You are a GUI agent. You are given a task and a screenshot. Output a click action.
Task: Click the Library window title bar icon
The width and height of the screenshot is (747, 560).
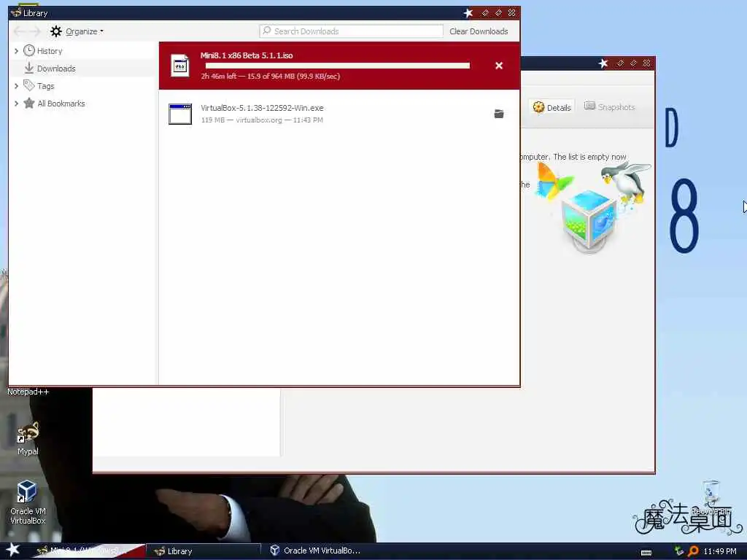coord(16,13)
